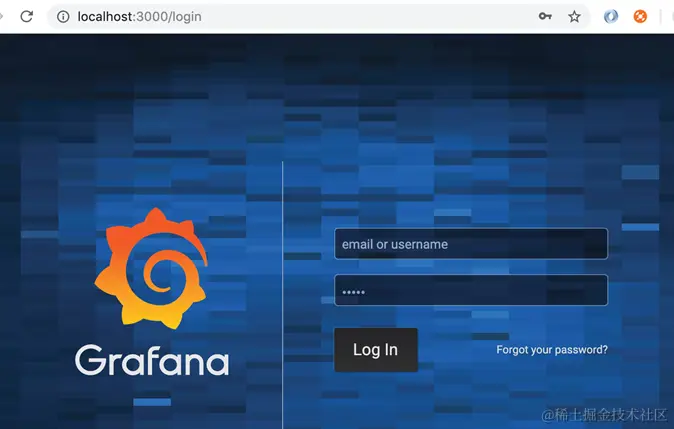The image size is (674, 429).
Task: Reload the page with the refresh icon
Action: pos(27,17)
